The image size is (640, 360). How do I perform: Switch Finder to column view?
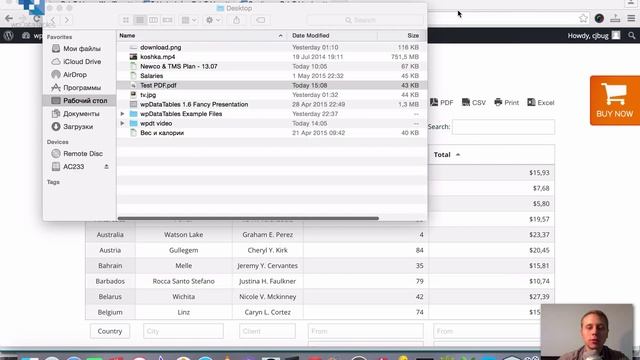(x=153, y=20)
